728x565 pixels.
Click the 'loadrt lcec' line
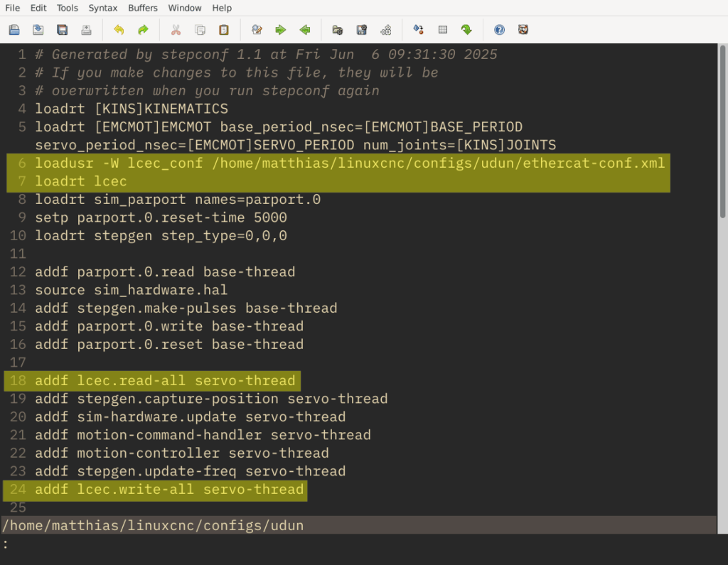pyautogui.click(x=81, y=181)
